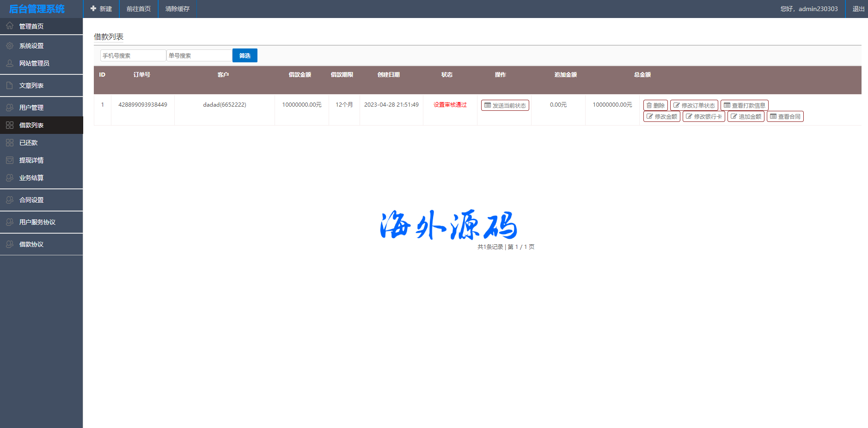Open 用户管理 in the sidebar

click(31, 108)
